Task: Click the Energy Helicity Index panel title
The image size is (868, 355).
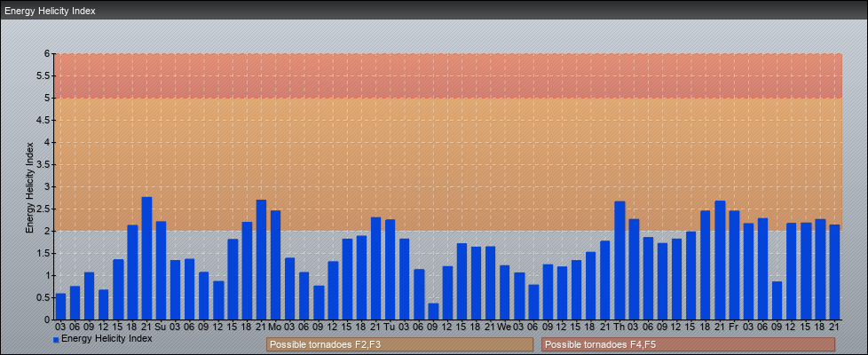Action: (x=50, y=11)
